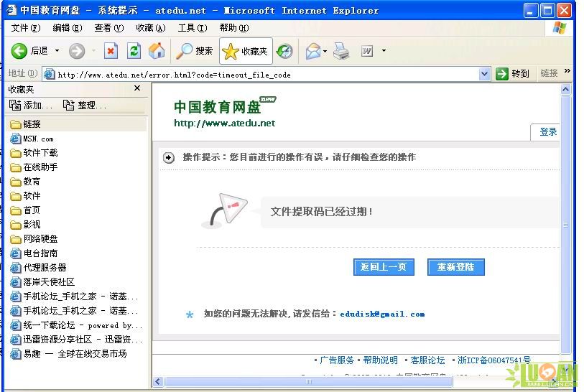Viewport: 584px width, 392px height.
Task: Open 帮助说明 footer link
Action: tap(380, 360)
